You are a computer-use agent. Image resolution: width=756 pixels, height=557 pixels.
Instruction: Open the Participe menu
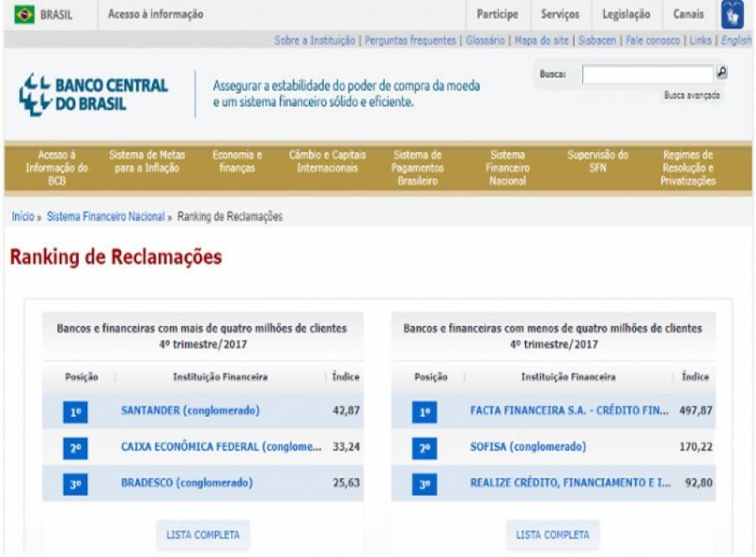tap(497, 14)
